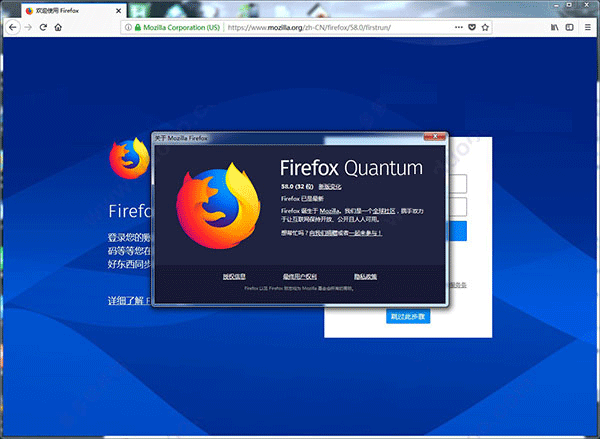Maximize the Firefox browser window
The width and height of the screenshot is (600, 439).
(569, 5)
